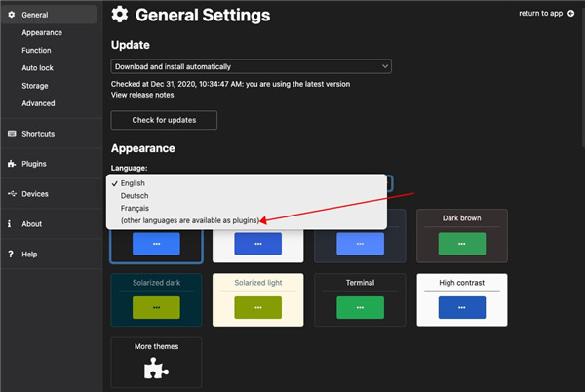Choose the Terminal theme tile
This screenshot has height=392, width=585.
360,299
